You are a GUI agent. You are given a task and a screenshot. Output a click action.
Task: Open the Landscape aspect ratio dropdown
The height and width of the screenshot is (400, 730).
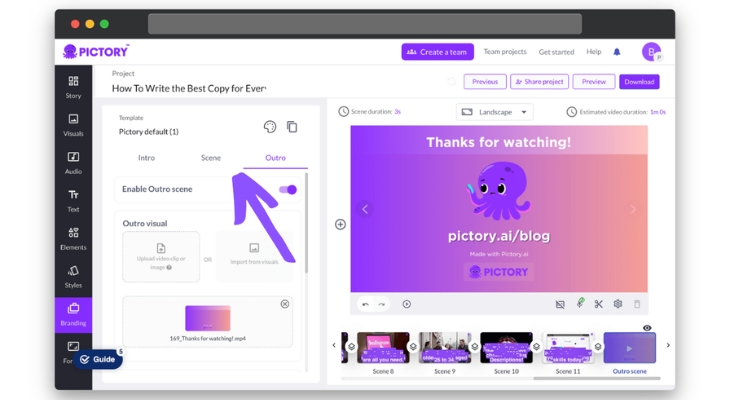495,112
